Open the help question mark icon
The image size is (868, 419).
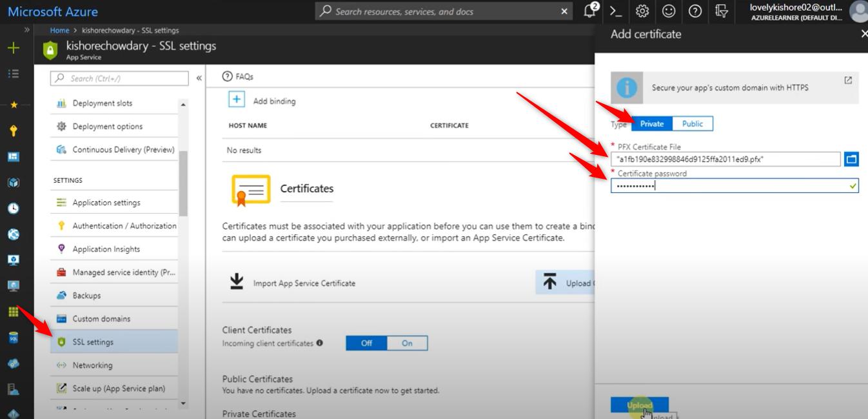tap(695, 11)
